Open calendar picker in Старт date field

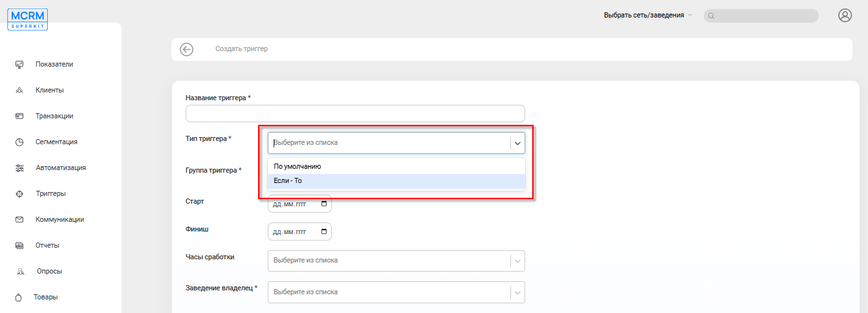(323, 204)
